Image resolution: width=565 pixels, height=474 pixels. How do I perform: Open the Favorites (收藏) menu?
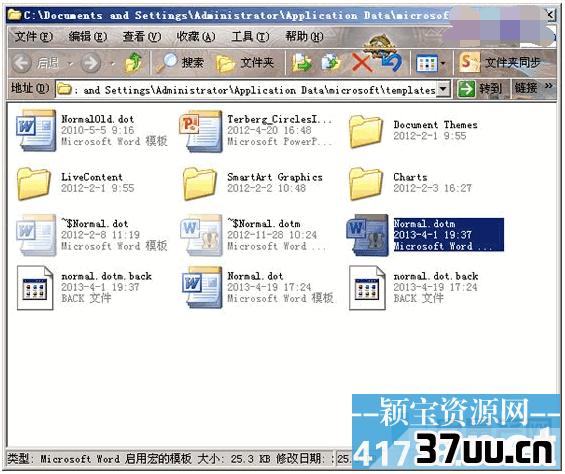point(196,36)
